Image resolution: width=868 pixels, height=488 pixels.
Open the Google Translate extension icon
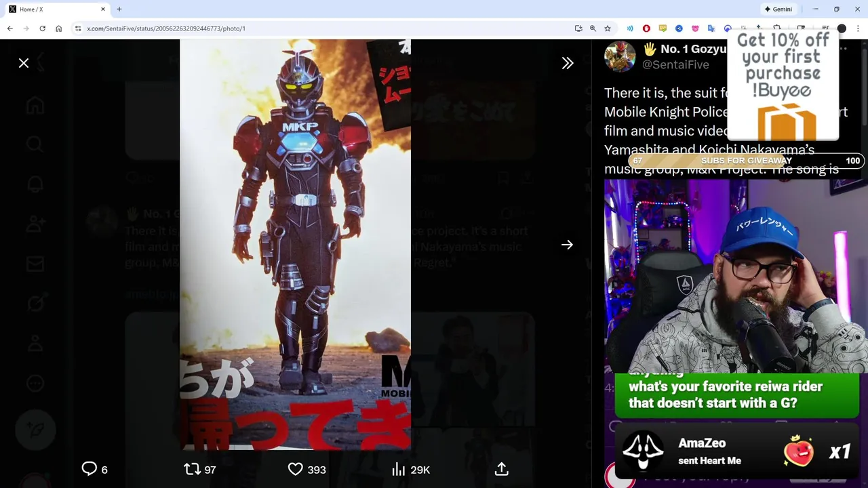click(x=711, y=28)
